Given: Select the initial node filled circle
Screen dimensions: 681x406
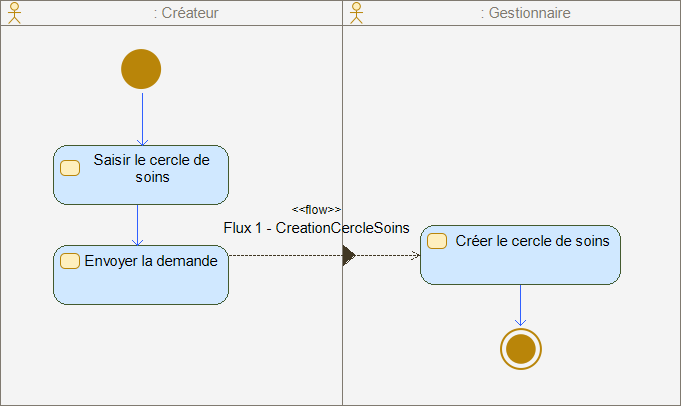Looking at the screenshot, I should [141, 69].
